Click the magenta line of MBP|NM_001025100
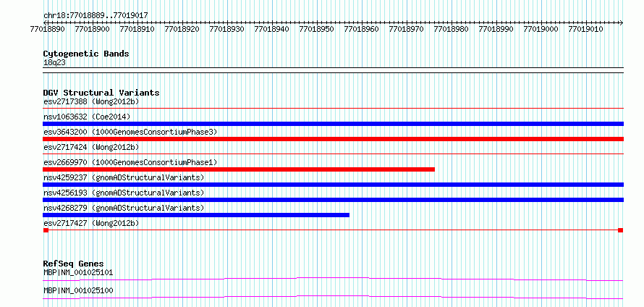The image size is (644, 307). click(x=333, y=297)
